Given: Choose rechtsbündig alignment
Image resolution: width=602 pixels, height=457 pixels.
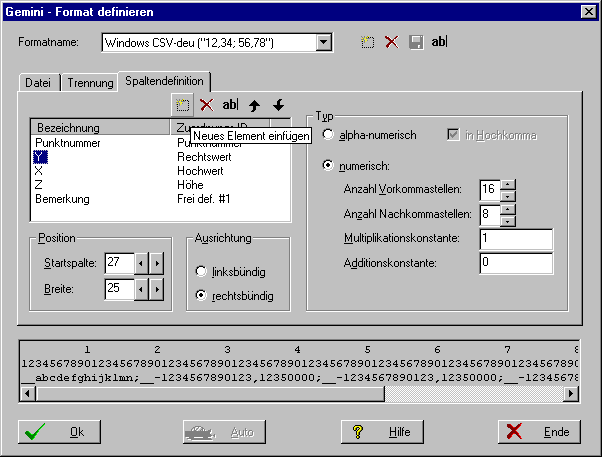Looking at the screenshot, I should click(x=201, y=296).
